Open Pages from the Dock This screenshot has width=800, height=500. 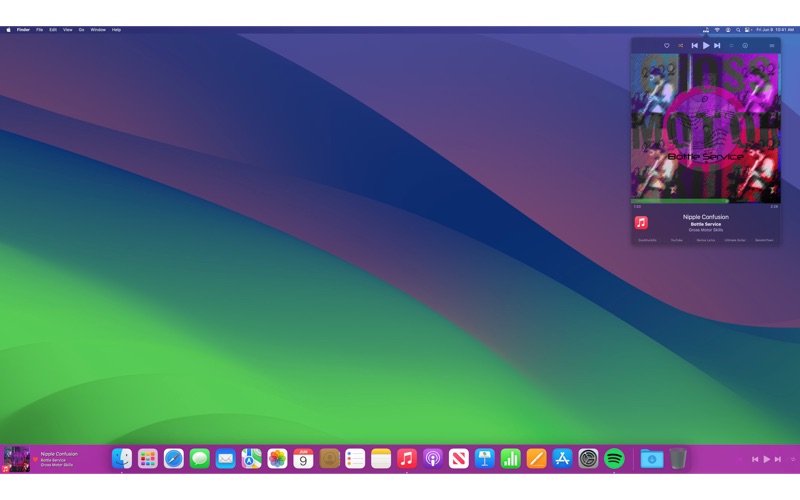click(x=536, y=458)
